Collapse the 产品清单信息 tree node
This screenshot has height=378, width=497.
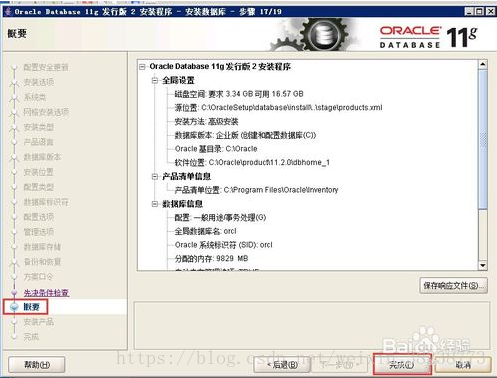(155, 176)
